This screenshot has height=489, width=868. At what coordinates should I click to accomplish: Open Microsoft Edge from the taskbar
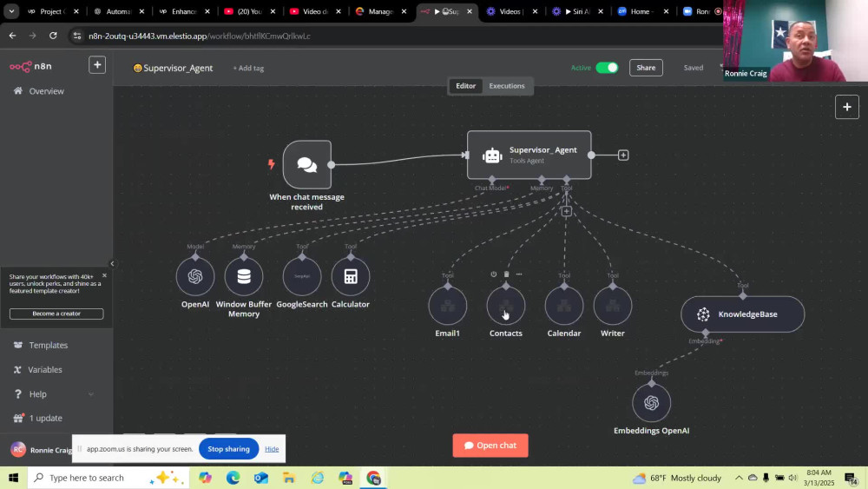[233, 478]
